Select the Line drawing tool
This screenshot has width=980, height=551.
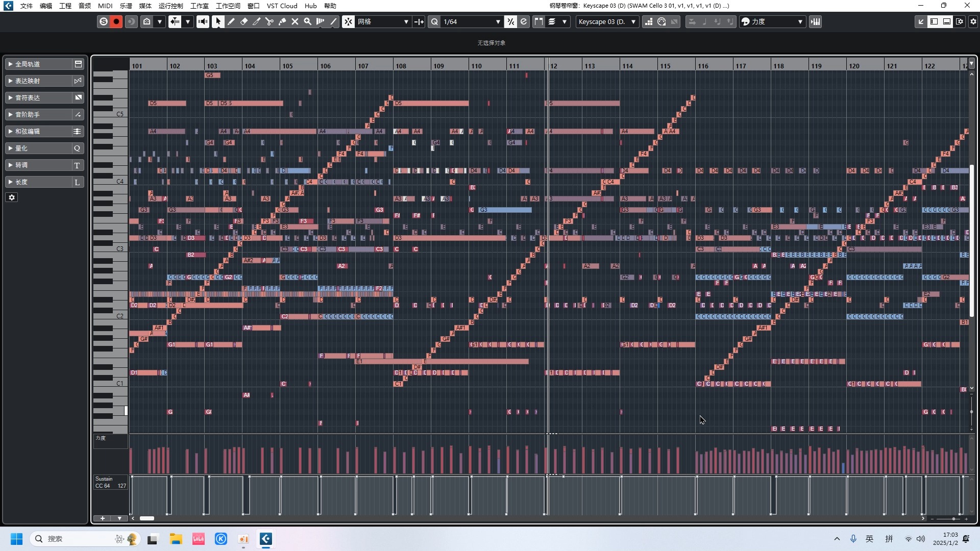pos(334,22)
